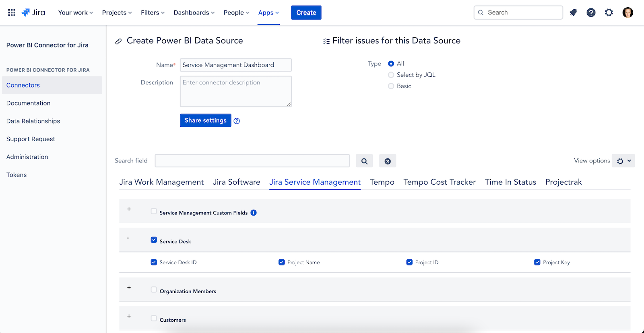Collapse the Service Desk section
Screen dimensions: 644x333
coord(128,238)
